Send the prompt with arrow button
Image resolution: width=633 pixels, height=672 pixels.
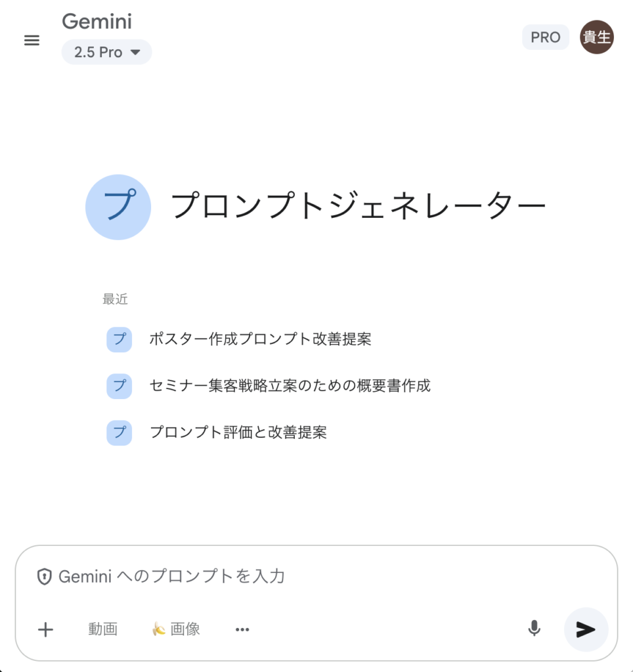coord(586,629)
